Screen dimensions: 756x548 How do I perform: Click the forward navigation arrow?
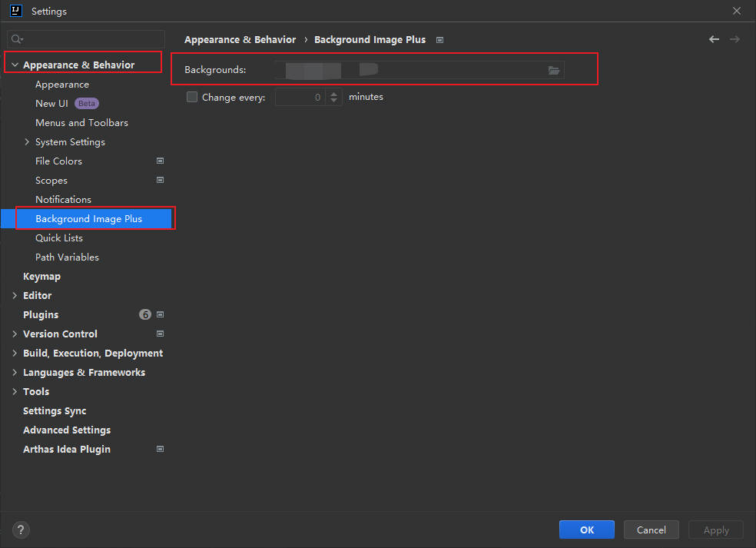click(x=734, y=39)
